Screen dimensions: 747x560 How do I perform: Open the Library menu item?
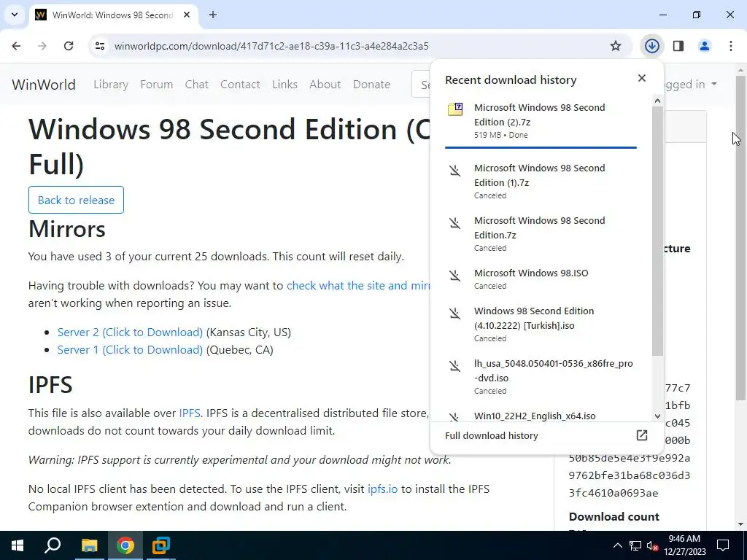click(x=111, y=85)
